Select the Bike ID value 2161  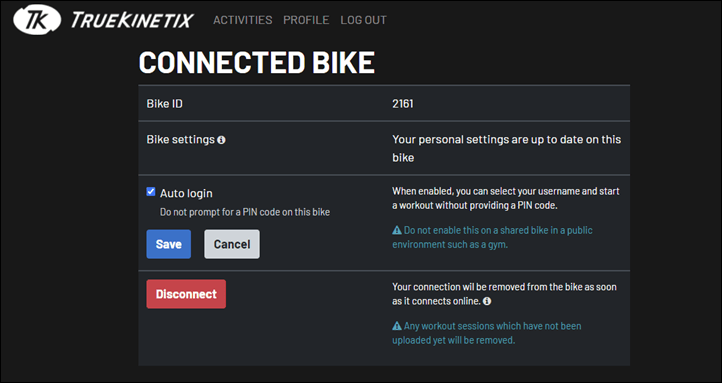403,104
